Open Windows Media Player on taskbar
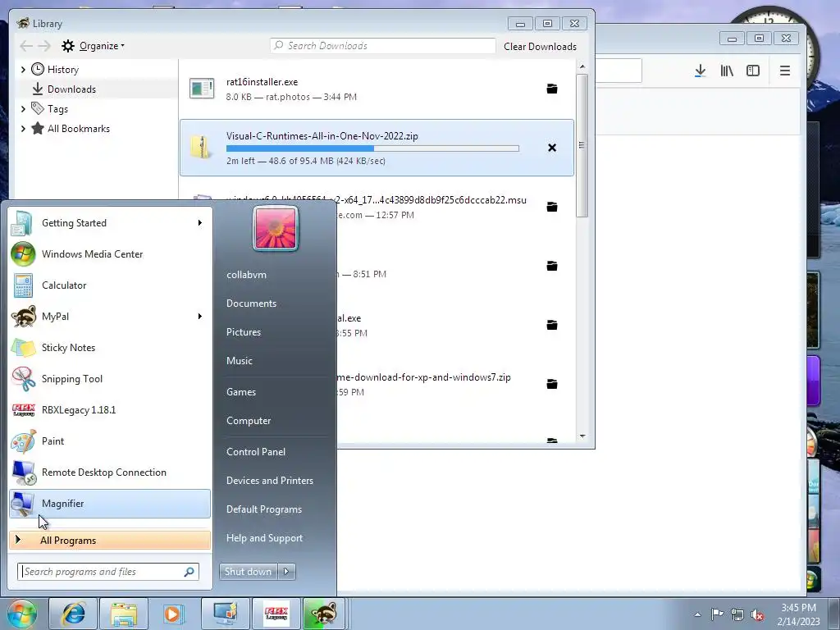Screen dimensions: 840x630 tap(173, 614)
